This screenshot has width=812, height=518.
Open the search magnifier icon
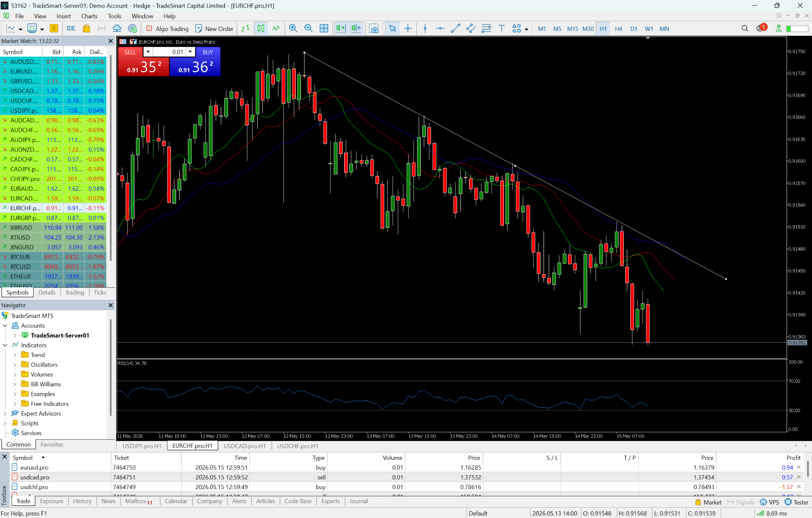(745, 29)
